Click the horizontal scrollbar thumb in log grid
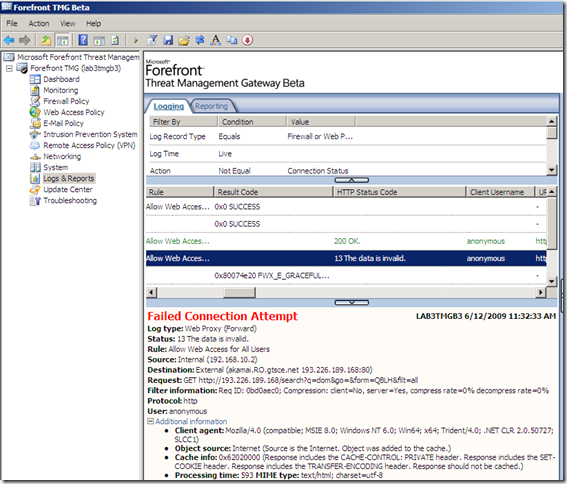The width and height of the screenshot is (567, 484). click(x=239, y=292)
